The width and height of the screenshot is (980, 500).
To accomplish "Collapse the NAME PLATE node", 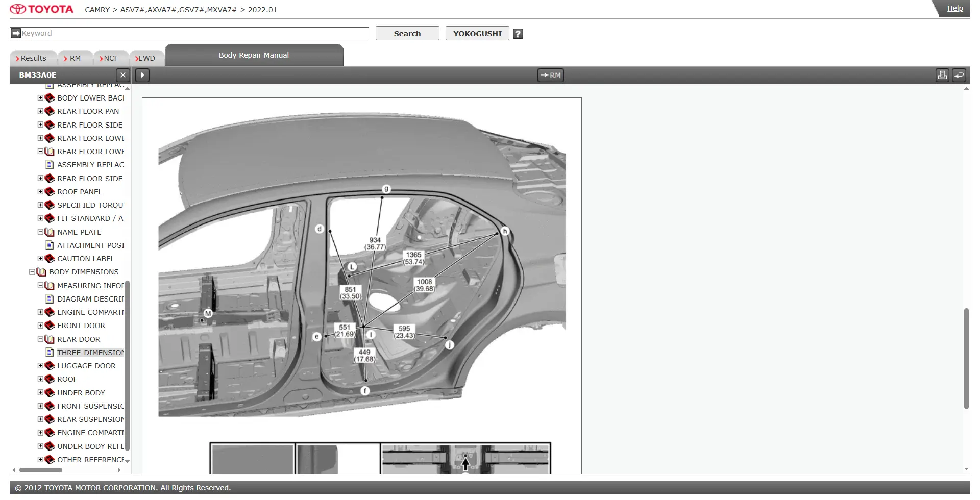I will [40, 232].
